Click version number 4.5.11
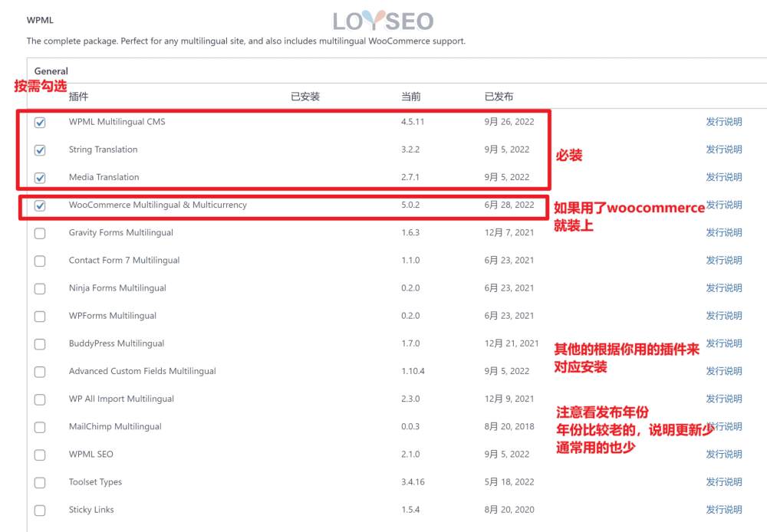767x532 pixels. tap(413, 122)
